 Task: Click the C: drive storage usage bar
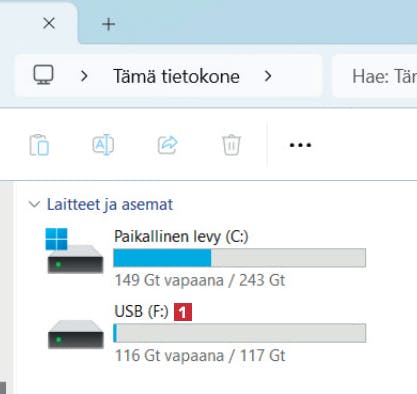pyautogui.click(x=240, y=258)
